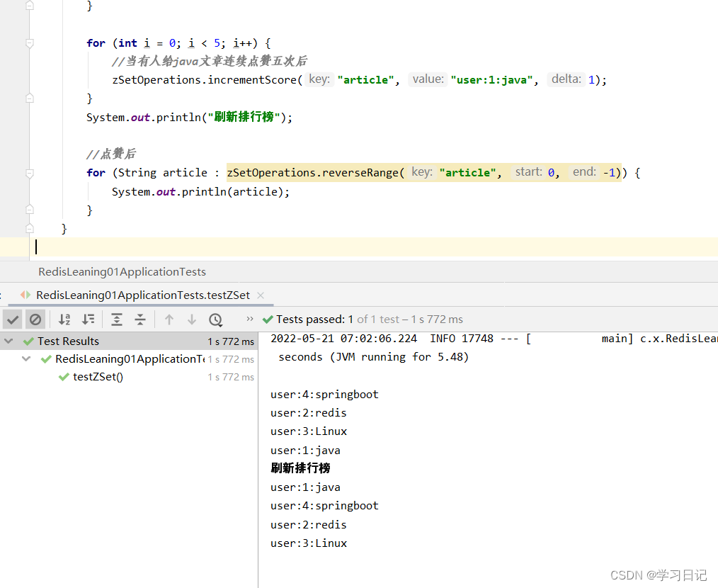Collapse the Test Results root node
This screenshot has width=718, height=588.
[8, 341]
